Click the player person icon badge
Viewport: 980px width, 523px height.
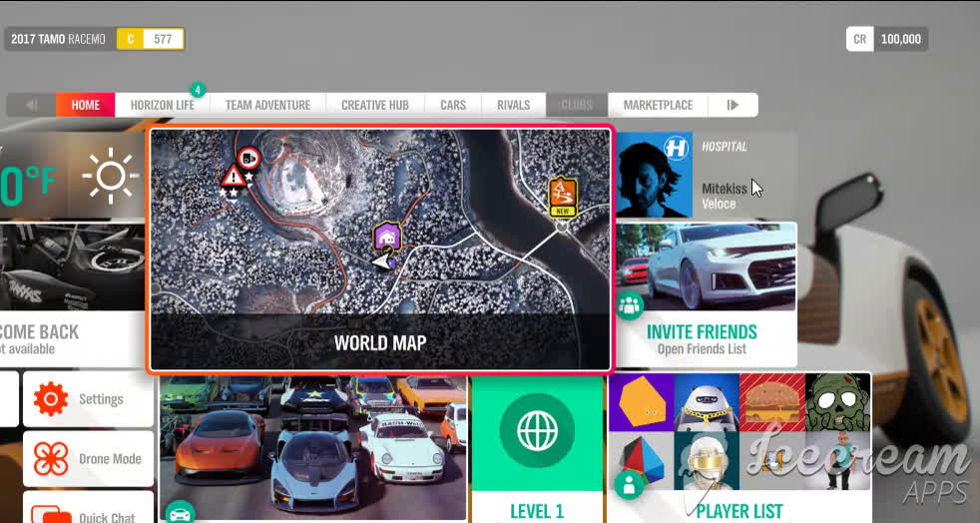(630, 484)
